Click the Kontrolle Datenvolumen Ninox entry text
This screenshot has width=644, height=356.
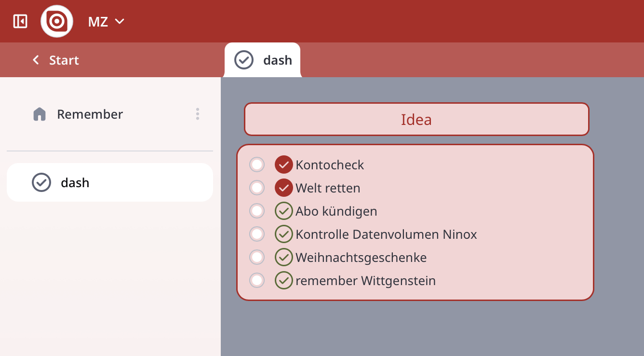(386, 234)
